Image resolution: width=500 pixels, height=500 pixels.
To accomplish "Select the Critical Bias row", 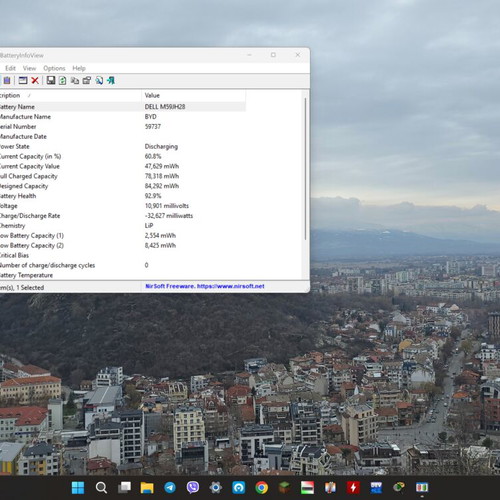I will pos(123,255).
